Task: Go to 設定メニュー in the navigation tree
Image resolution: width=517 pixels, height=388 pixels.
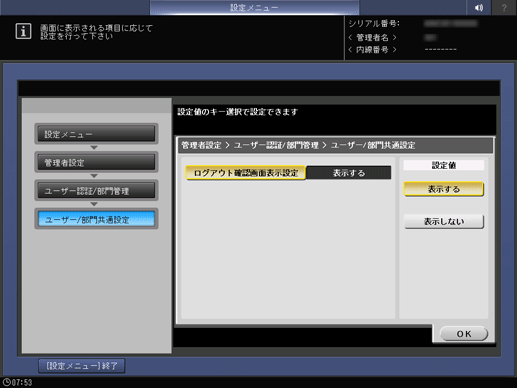Action: [96, 134]
